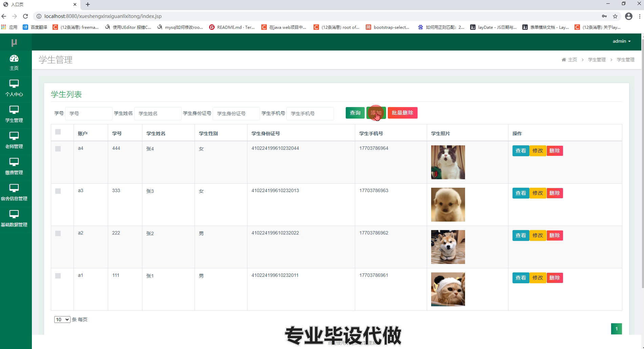The width and height of the screenshot is (644, 349).
Task: Bookmark this page with the star icon
Action: pos(615,16)
